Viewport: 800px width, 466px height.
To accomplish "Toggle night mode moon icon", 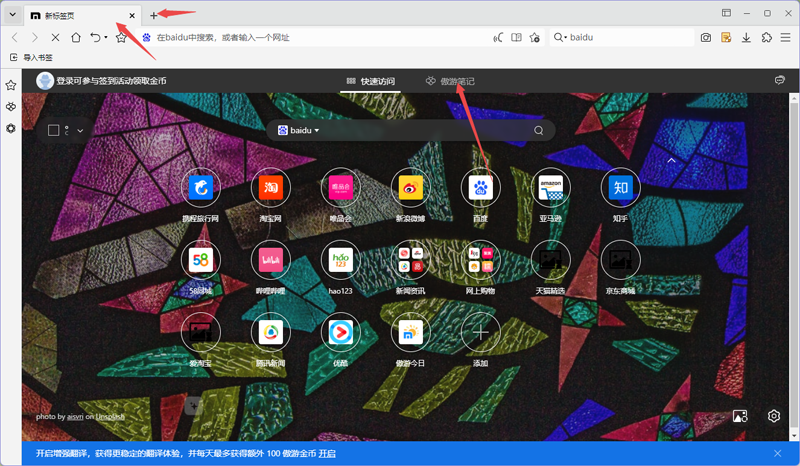I will point(497,37).
